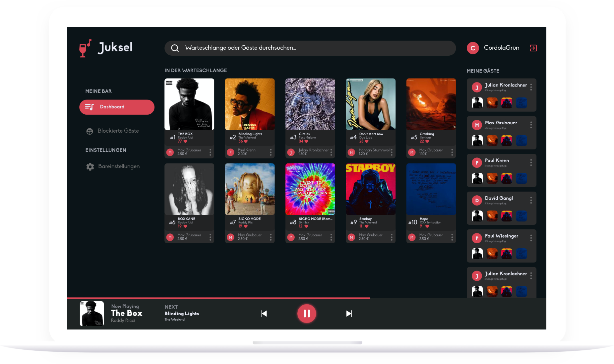The image size is (614, 364).
Task: Open options for David Gangl guest
Action: click(531, 201)
